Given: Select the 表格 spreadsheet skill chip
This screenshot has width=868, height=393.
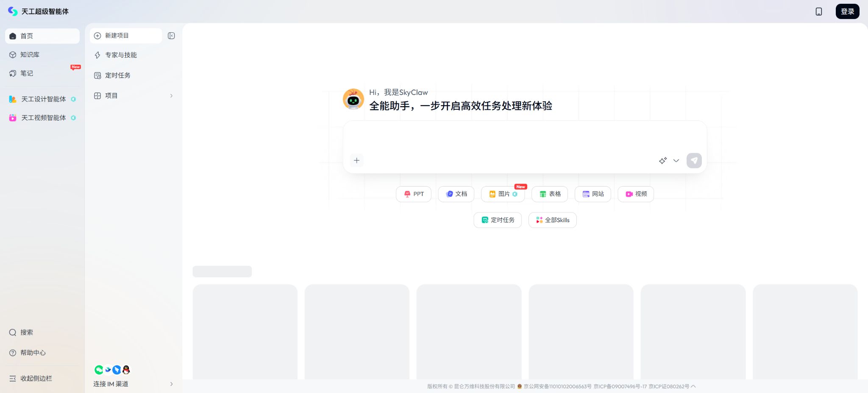Looking at the screenshot, I should pyautogui.click(x=550, y=194).
